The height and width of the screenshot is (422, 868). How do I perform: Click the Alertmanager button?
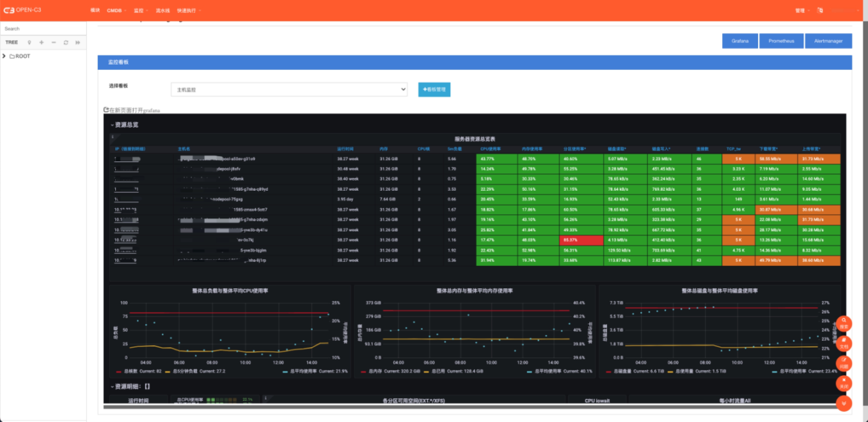click(x=828, y=41)
